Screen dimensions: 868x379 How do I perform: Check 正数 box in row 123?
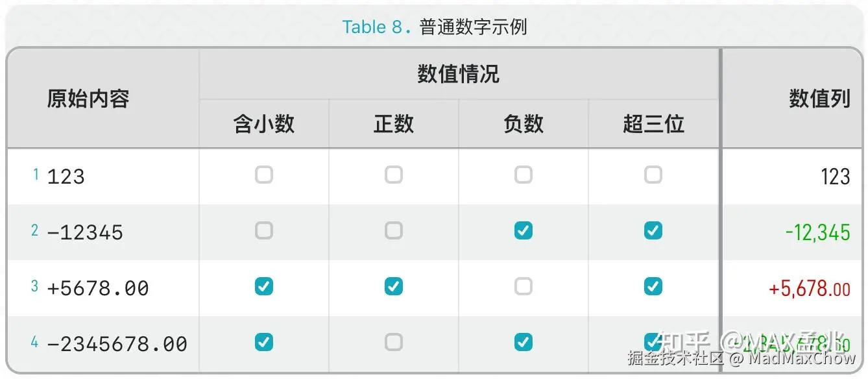coord(393,175)
